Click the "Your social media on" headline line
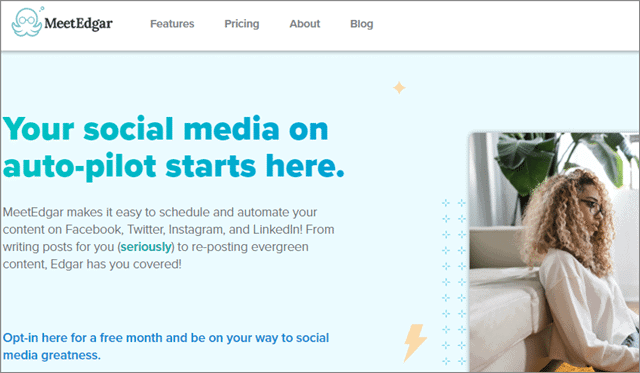 pos(165,129)
